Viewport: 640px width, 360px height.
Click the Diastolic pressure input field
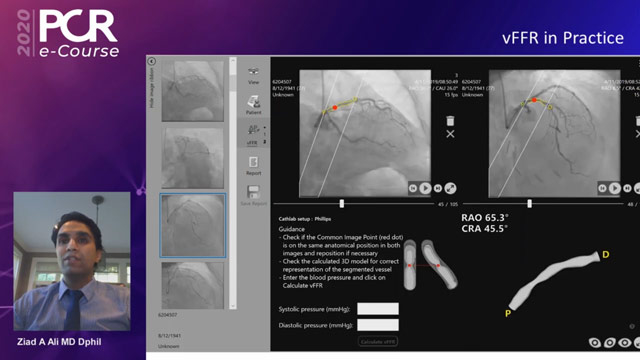pyautogui.click(x=378, y=325)
